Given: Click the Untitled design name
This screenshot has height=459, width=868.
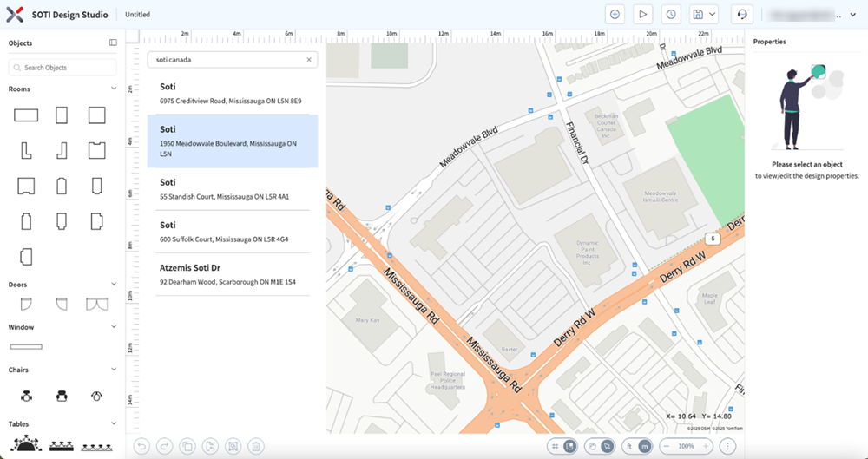Looking at the screenshot, I should coord(137,15).
